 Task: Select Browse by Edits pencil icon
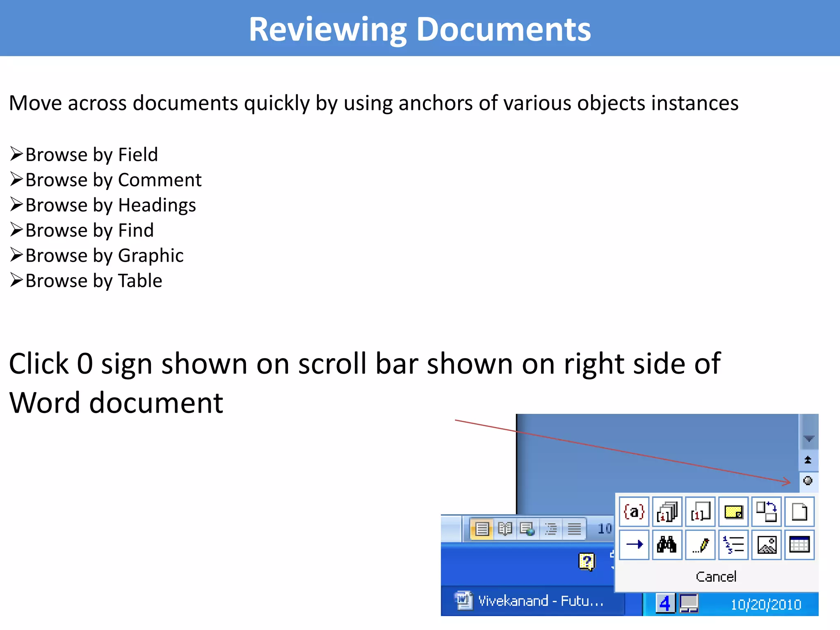tap(701, 545)
